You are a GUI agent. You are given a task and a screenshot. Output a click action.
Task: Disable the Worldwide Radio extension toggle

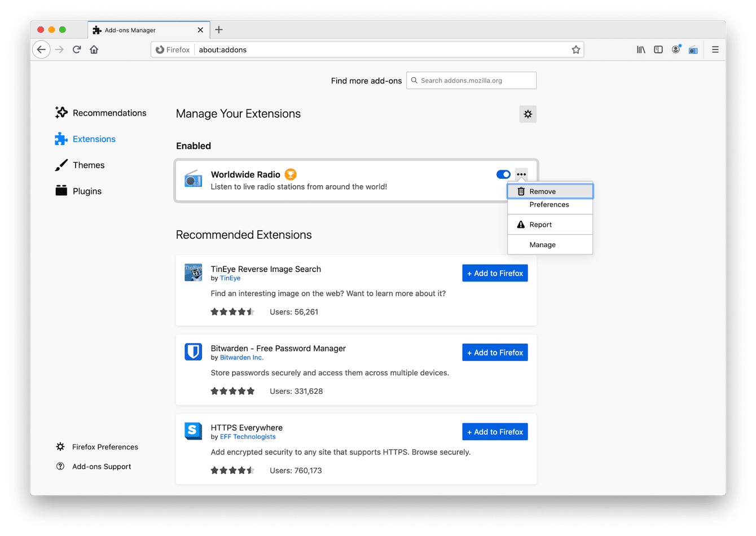point(503,174)
